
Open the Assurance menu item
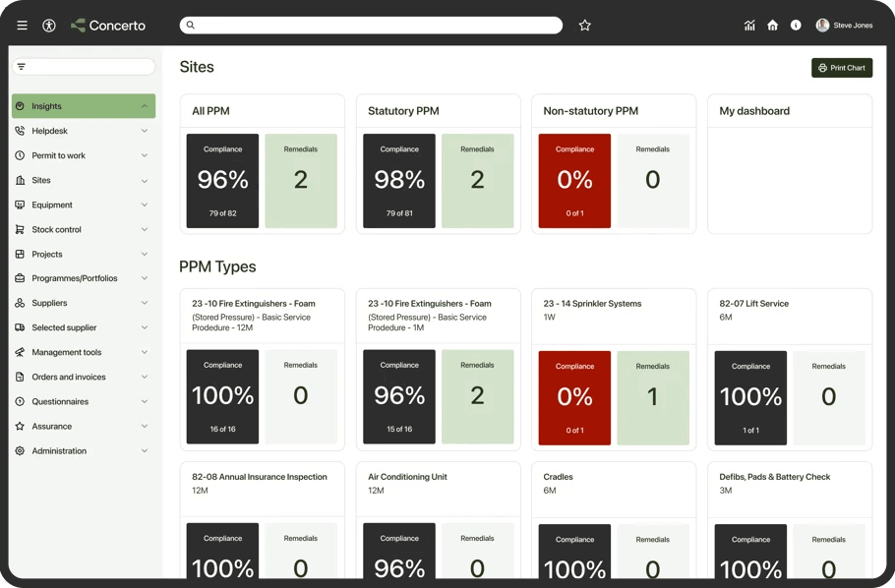point(52,426)
